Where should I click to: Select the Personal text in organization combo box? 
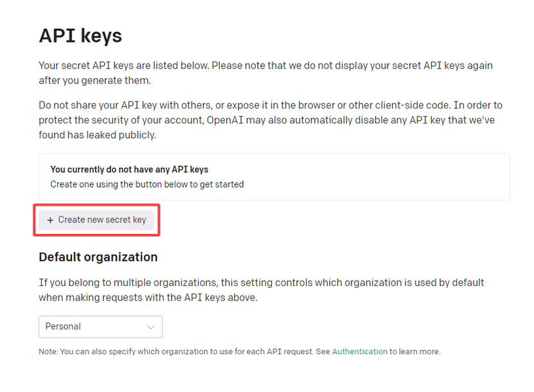pos(63,327)
